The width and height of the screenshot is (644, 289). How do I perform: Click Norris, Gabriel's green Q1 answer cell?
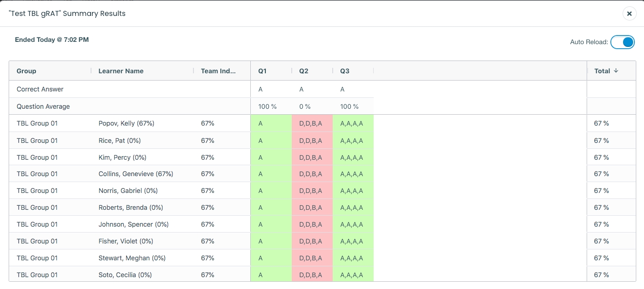271,191
